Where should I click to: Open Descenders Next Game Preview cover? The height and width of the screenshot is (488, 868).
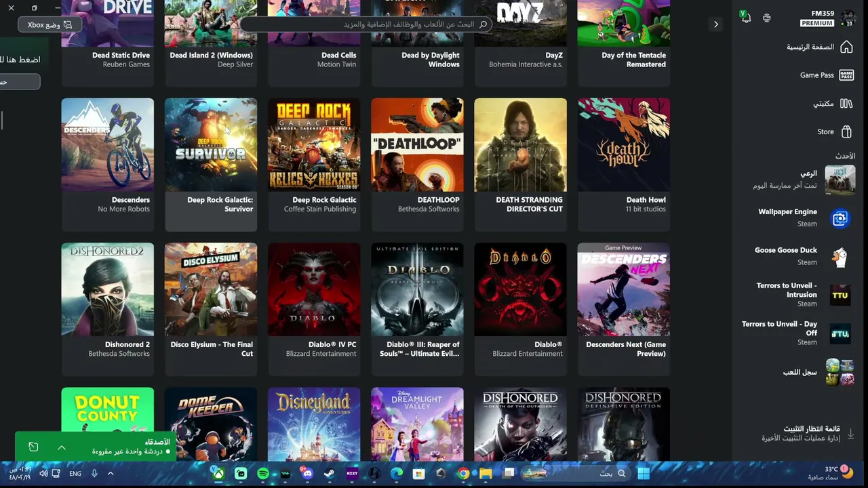click(x=623, y=289)
